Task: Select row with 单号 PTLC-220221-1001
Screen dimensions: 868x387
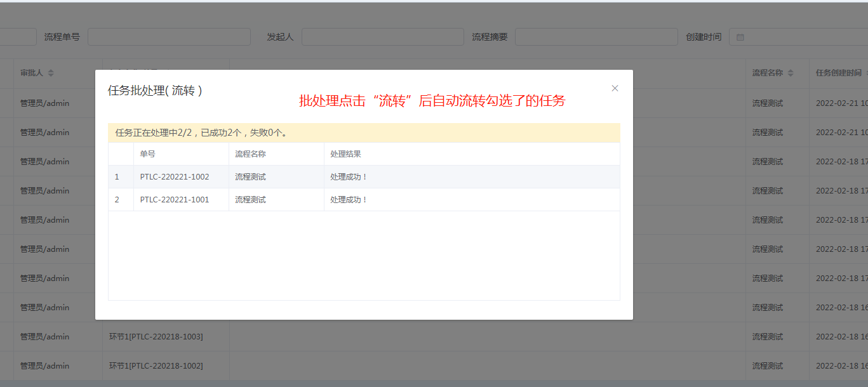Action: [x=175, y=200]
